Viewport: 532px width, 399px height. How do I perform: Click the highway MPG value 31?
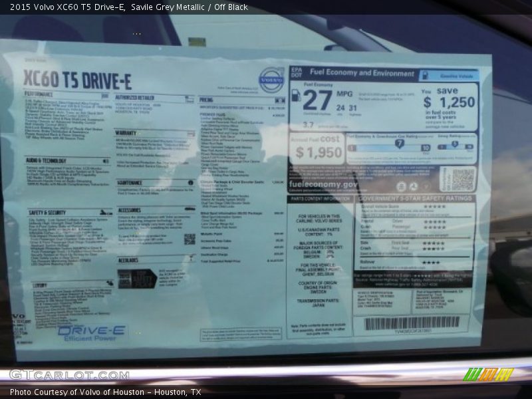353,108
